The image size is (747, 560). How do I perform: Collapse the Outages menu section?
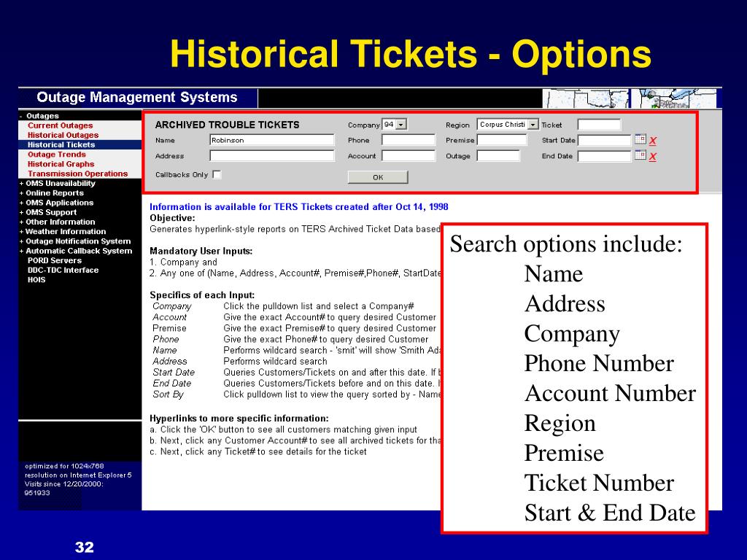tap(39, 116)
